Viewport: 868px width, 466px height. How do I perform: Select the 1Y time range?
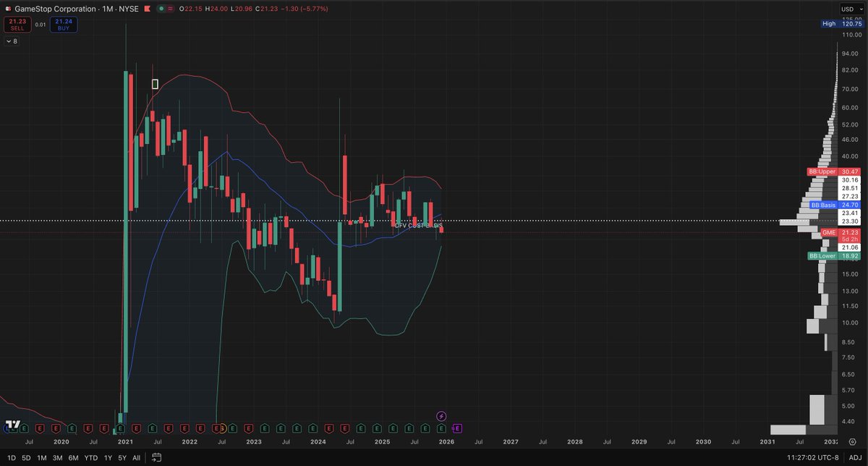(x=108, y=457)
